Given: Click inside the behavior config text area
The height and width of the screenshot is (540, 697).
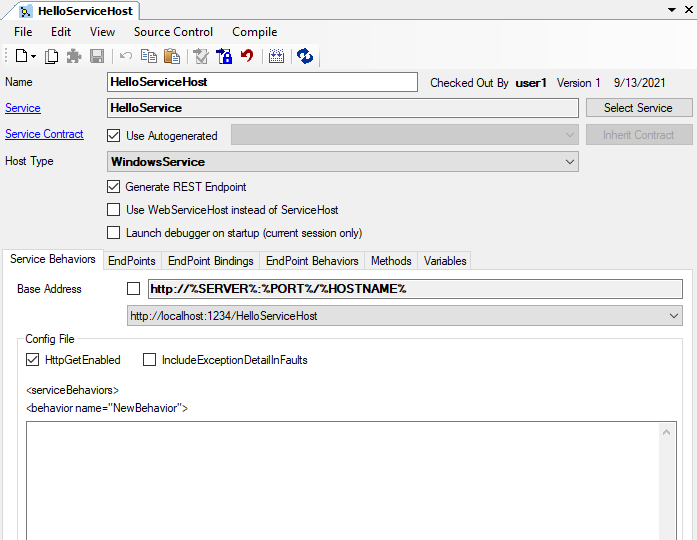Looking at the screenshot, I should [x=342, y=481].
